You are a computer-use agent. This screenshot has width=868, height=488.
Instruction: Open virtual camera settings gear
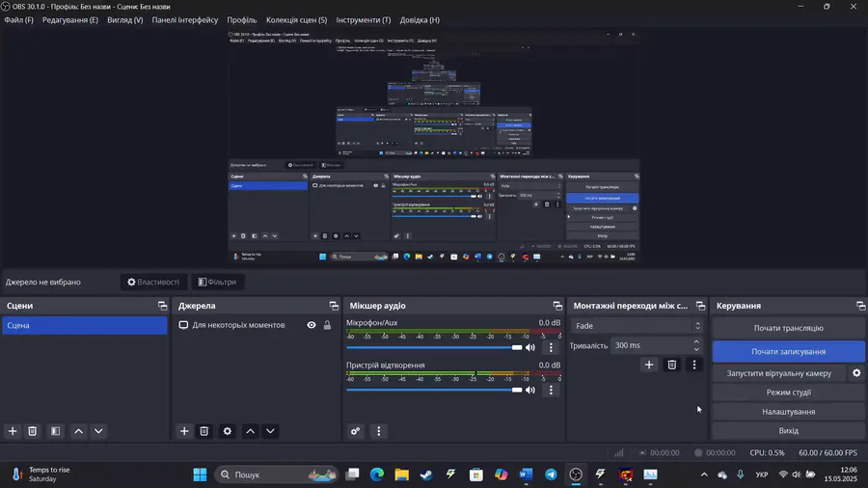[856, 373]
